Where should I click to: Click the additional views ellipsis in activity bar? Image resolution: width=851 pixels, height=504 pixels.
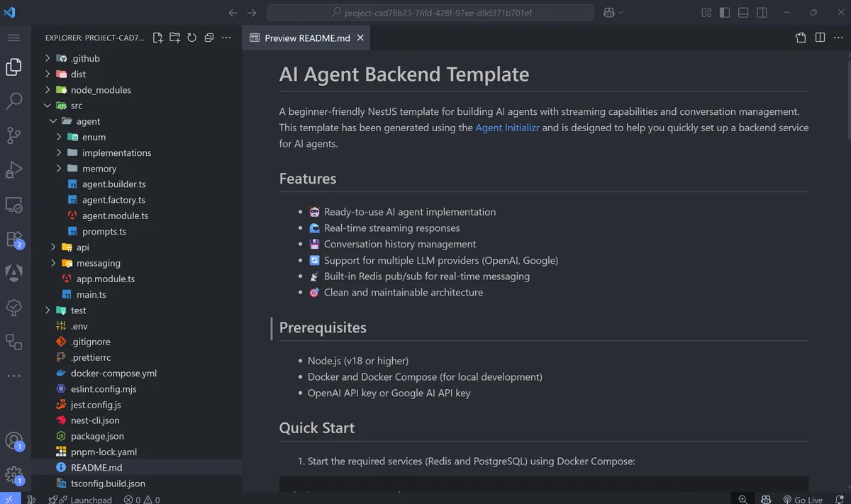pyautogui.click(x=14, y=376)
